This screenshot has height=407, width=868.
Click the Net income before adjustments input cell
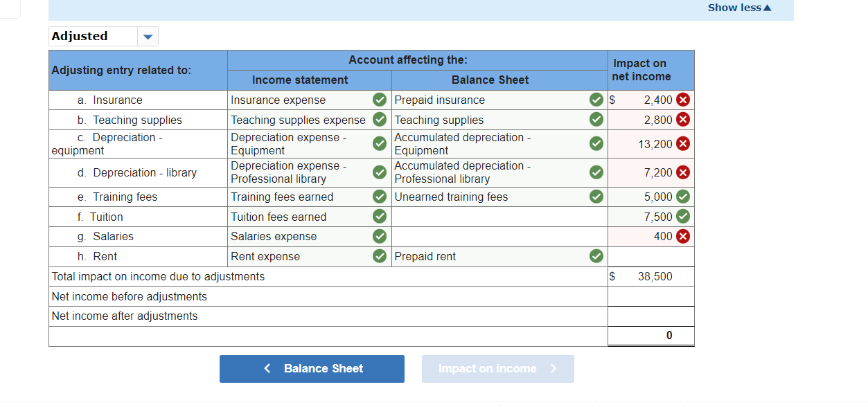click(x=650, y=296)
